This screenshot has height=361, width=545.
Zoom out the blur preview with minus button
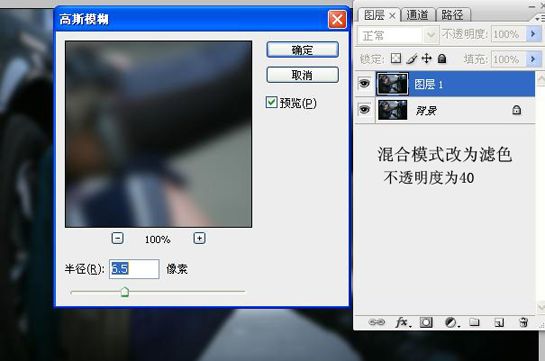coord(117,238)
